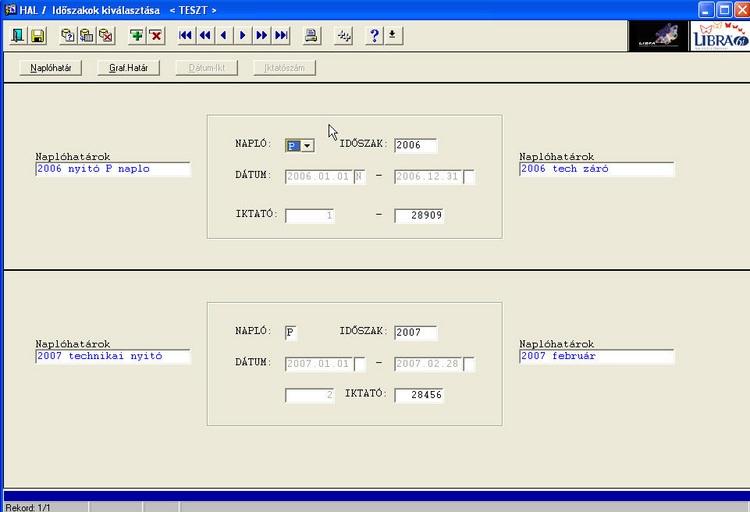
Task: Click the '2006 nyitó P naplo' field
Action: pyautogui.click(x=113, y=169)
